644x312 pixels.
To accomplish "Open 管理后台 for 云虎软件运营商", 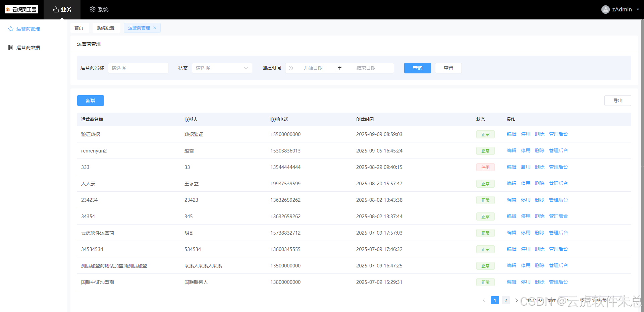I will pos(558,233).
